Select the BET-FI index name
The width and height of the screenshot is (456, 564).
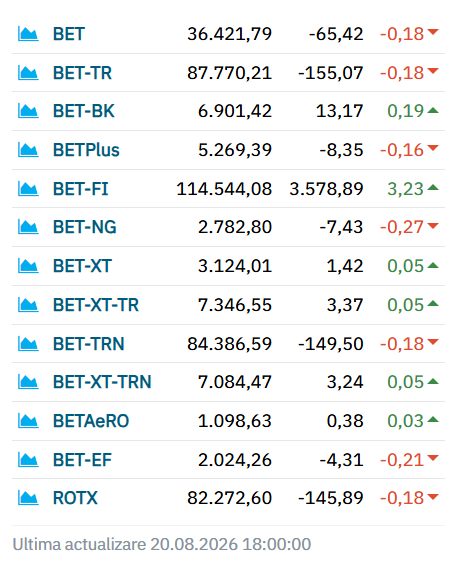coord(81,189)
